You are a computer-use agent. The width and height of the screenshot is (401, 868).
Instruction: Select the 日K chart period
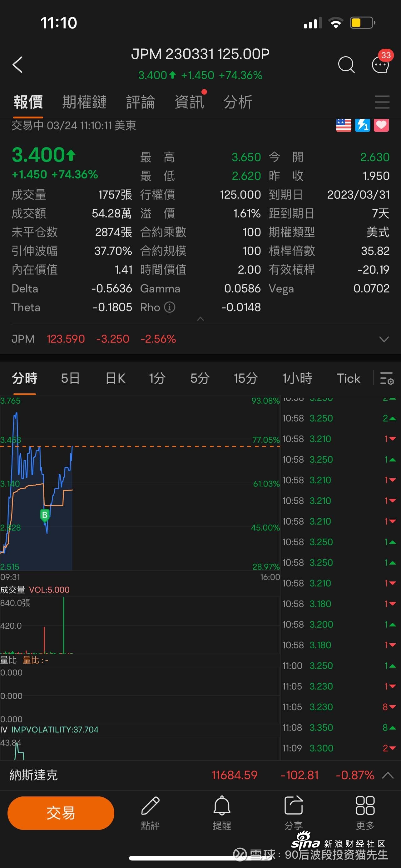pyautogui.click(x=116, y=378)
